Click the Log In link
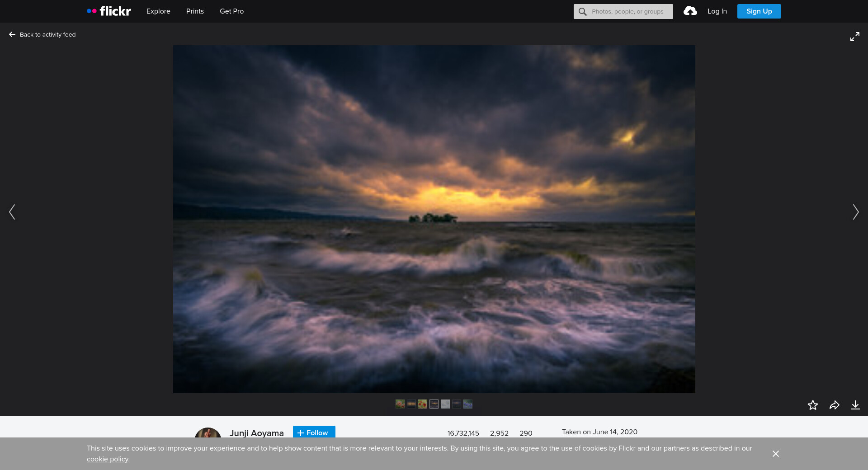This screenshot has width=868, height=470. (x=717, y=11)
